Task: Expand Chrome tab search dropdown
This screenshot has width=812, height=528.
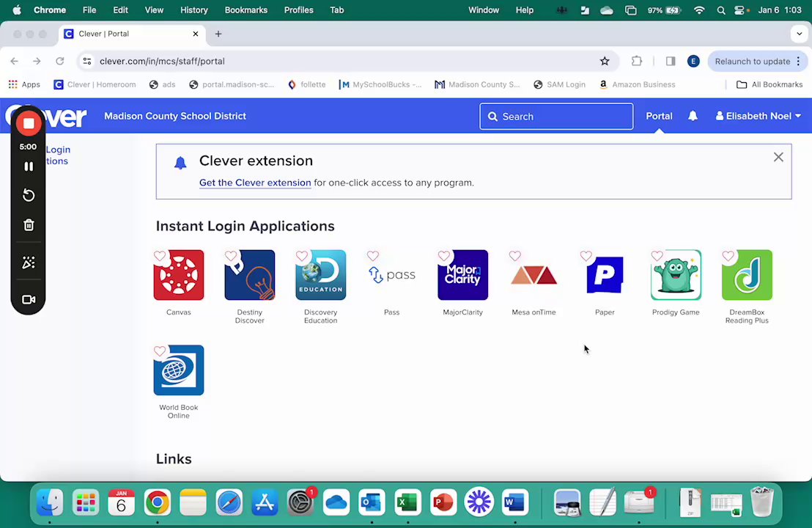Action: (799, 34)
